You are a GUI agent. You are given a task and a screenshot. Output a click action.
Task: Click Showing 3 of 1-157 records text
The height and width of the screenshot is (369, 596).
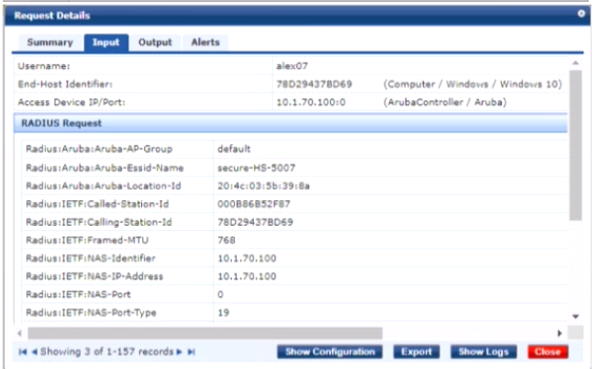(107, 352)
